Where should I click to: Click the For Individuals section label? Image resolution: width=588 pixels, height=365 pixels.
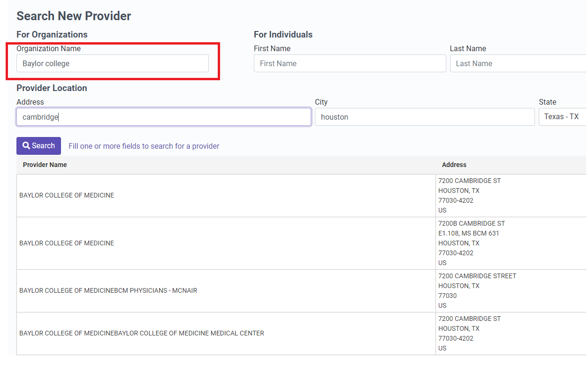coord(283,34)
